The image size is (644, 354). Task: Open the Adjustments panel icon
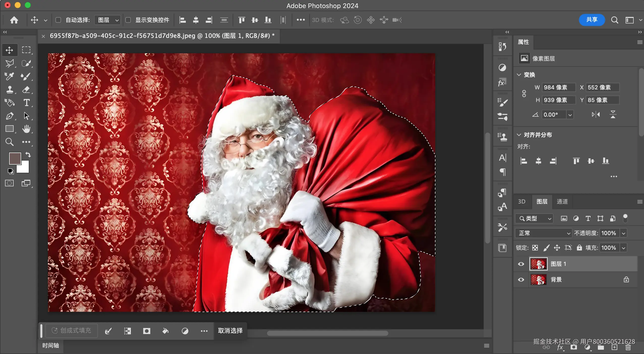502,68
